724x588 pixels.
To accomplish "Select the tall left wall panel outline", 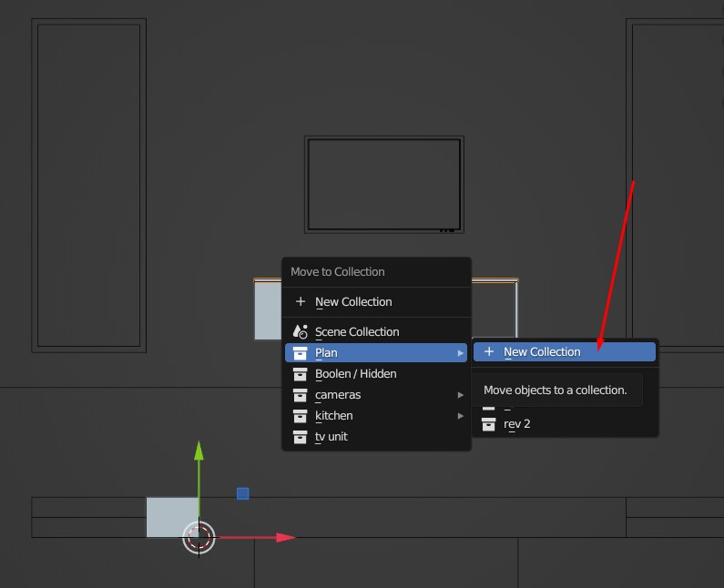I will [88, 186].
